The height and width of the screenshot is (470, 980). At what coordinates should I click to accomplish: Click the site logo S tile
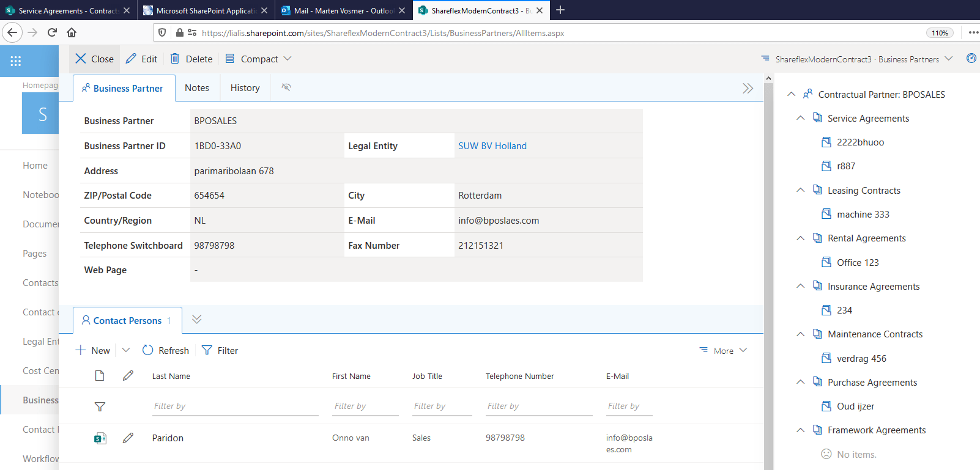40,113
